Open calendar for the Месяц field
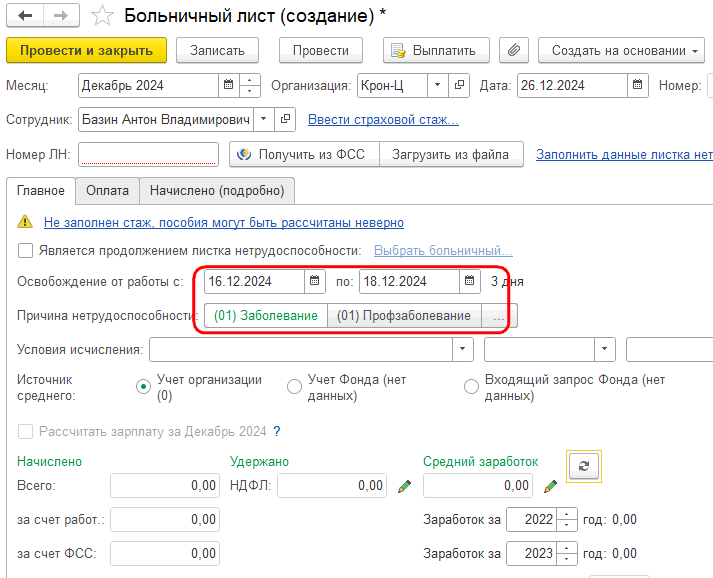Screen dimensions: 713x578 (x=228, y=85)
